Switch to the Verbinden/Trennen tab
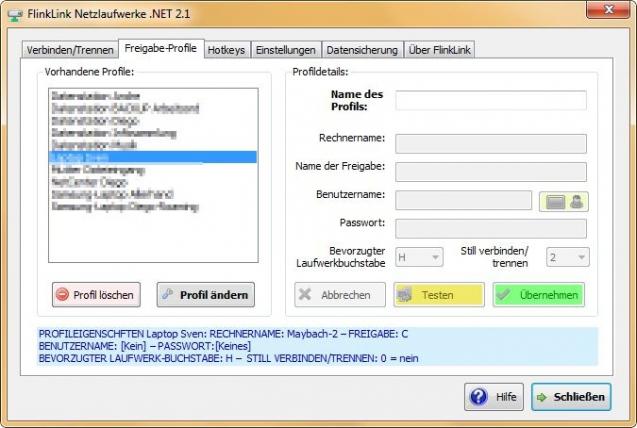Image resolution: width=637 pixels, height=428 pixels. coord(70,50)
